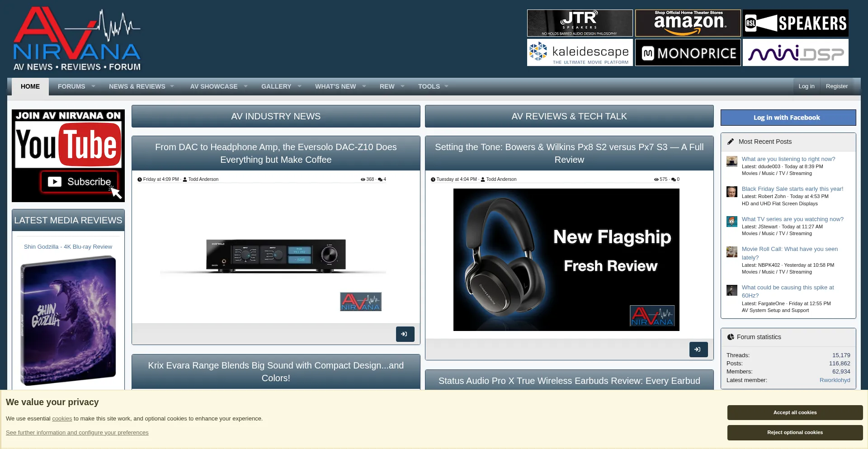Open the Gallery menu item
868x449 pixels.
click(276, 86)
